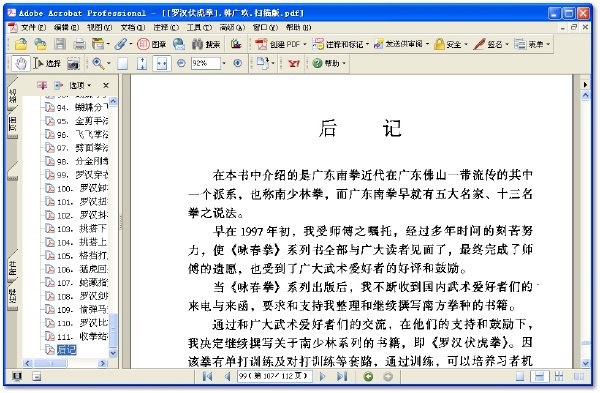Open the 工具 menu

[199, 27]
